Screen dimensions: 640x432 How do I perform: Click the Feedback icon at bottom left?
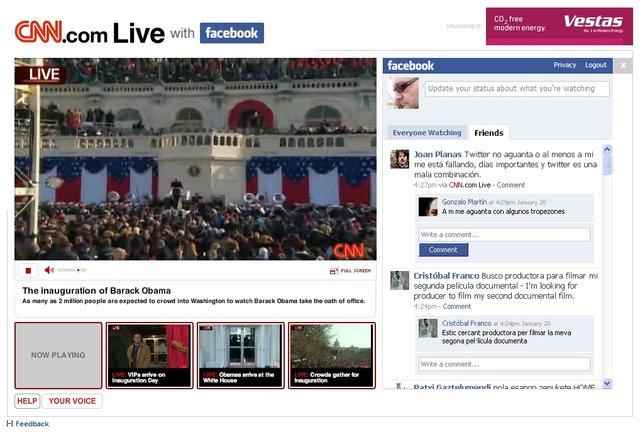coord(10,424)
